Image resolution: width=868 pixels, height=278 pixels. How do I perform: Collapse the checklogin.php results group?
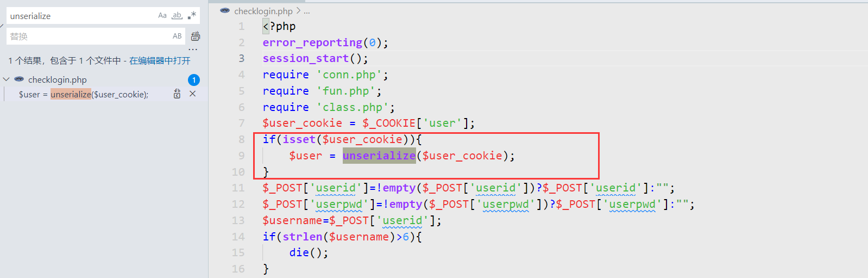[x=7, y=79]
